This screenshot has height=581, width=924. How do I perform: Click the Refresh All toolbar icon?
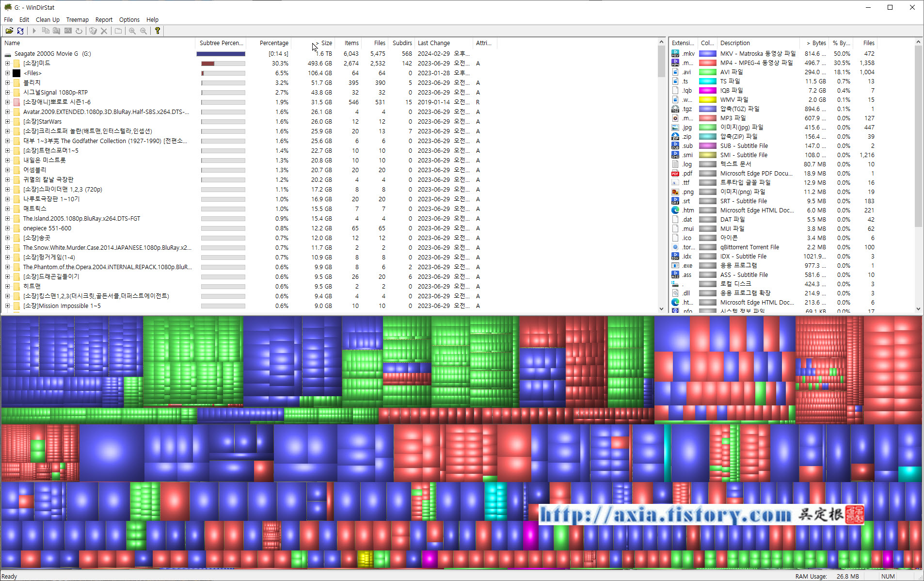[x=20, y=31]
